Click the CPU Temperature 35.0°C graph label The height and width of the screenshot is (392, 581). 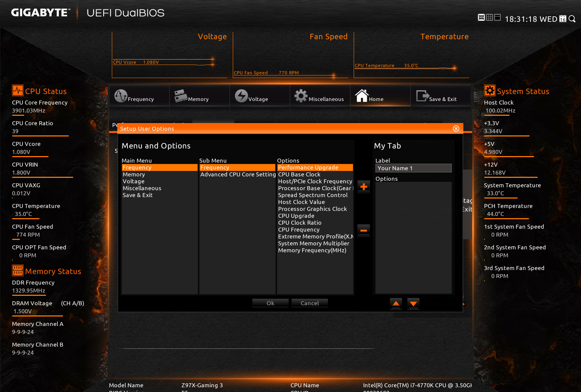(x=386, y=66)
